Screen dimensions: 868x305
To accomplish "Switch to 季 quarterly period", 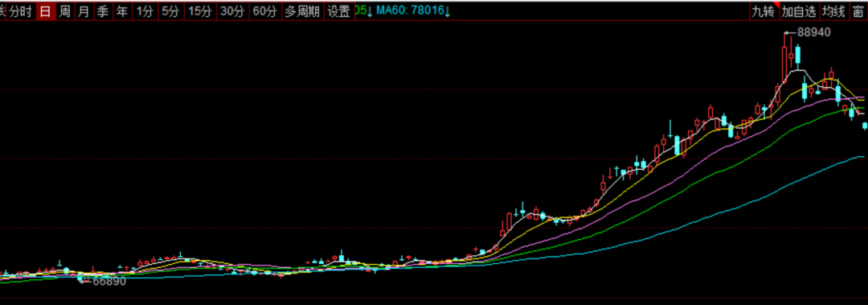I will point(103,11).
